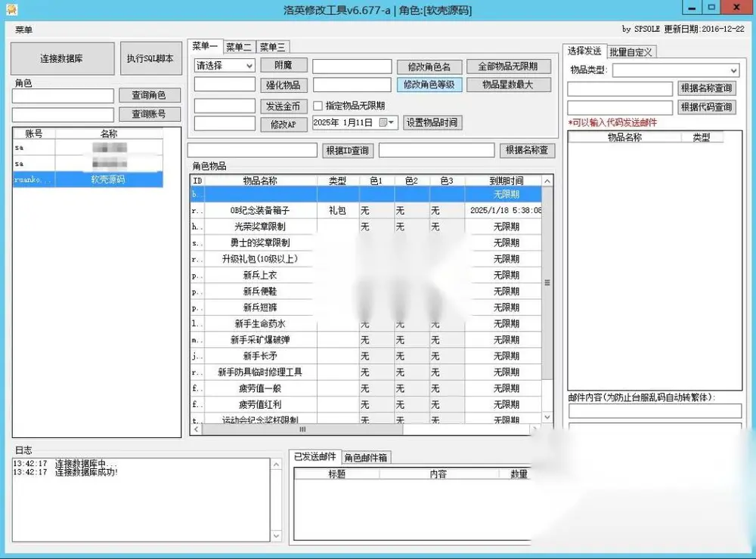Image resolution: width=756 pixels, height=559 pixels.
Task: Click the log panel scroll up arrow
Action: (276, 465)
